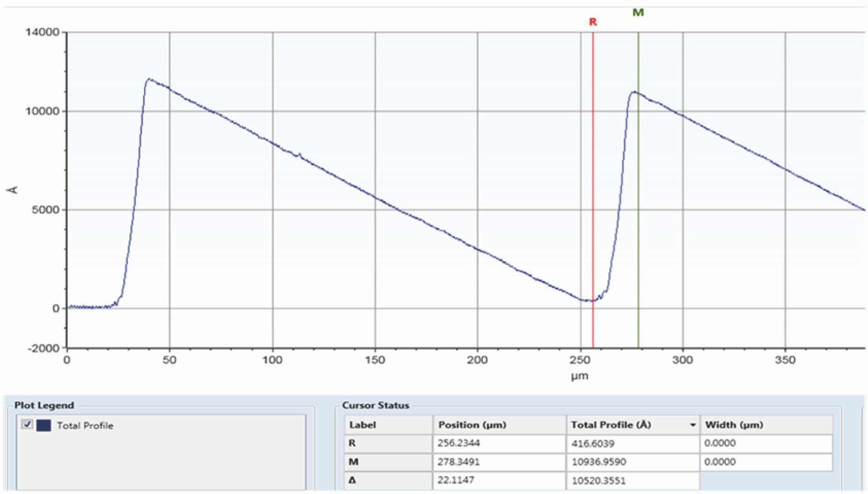Click the first peak of the profile curve
Viewport: 868px width, 494px height.
(x=149, y=79)
